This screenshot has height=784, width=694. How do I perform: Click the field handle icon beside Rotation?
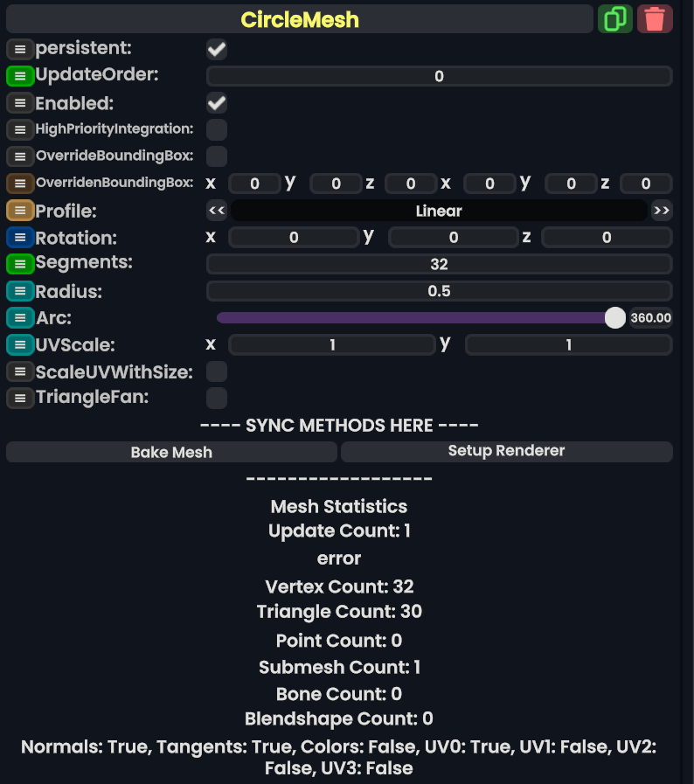(x=19, y=237)
